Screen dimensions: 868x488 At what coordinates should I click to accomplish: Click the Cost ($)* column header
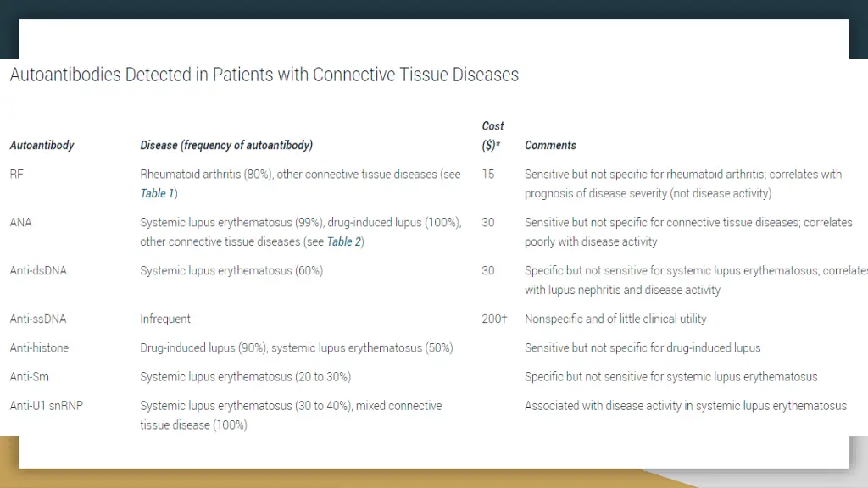click(492, 136)
